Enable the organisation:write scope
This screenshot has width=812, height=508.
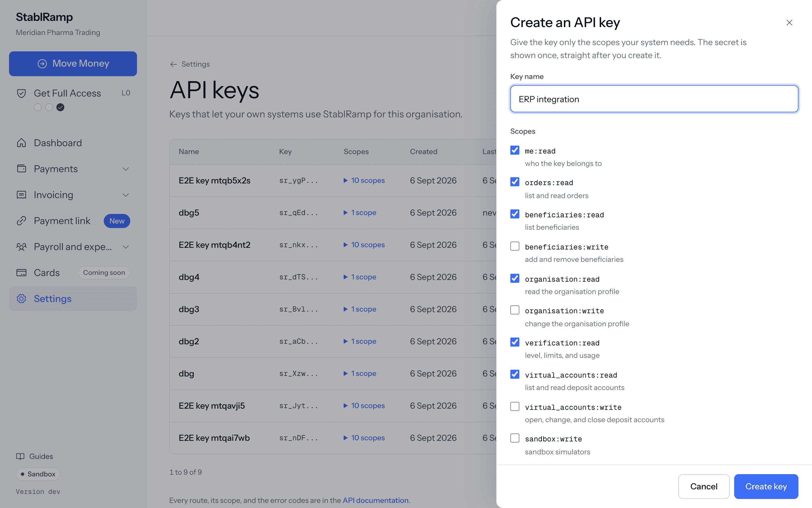coord(515,310)
